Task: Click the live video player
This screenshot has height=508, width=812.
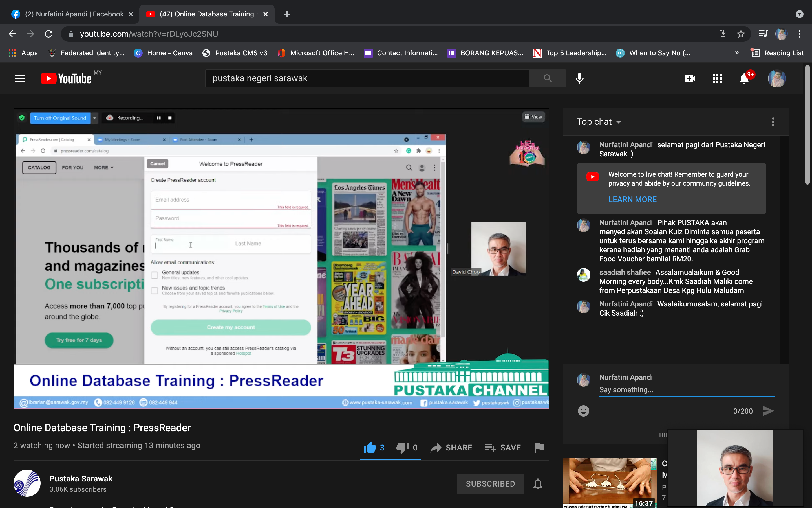Action: pos(281,259)
